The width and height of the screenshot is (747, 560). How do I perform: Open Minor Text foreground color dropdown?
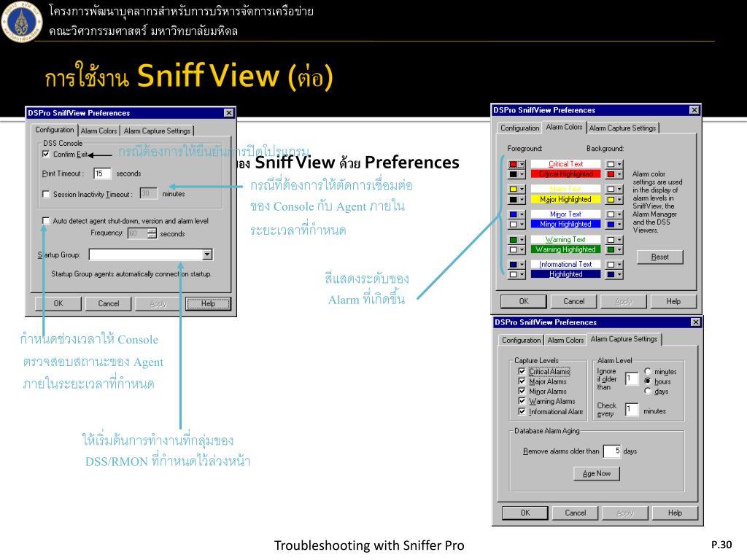[x=522, y=214]
